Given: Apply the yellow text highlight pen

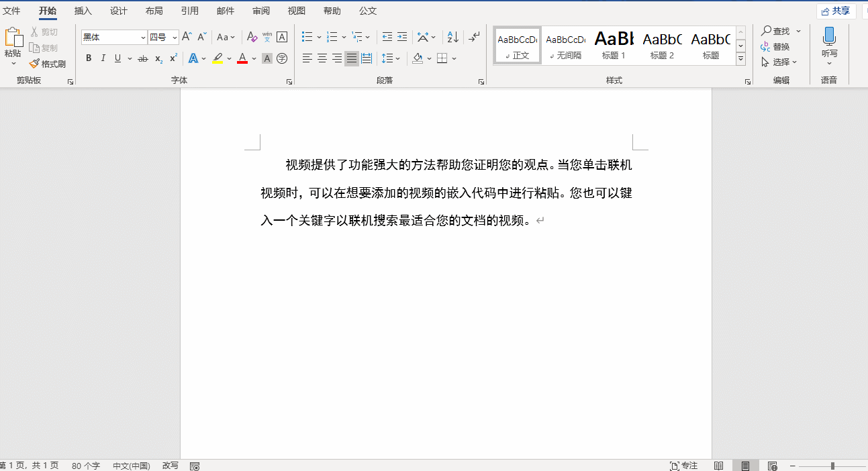Looking at the screenshot, I should tap(218, 58).
